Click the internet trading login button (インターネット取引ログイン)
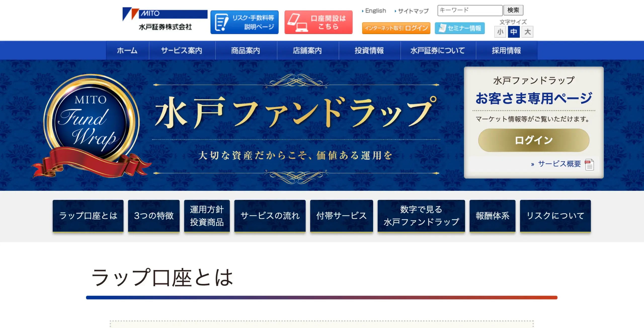644x328 pixels. tap(396, 28)
